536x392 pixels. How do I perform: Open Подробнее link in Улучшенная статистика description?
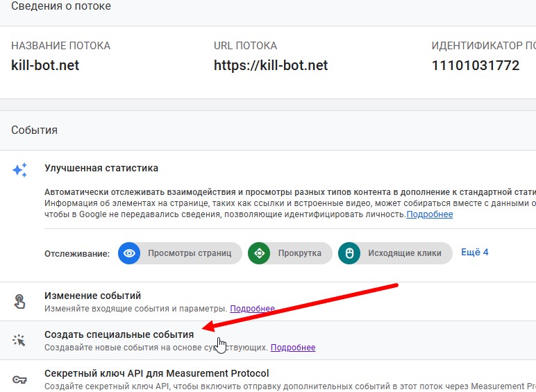[x=429, y=214]
